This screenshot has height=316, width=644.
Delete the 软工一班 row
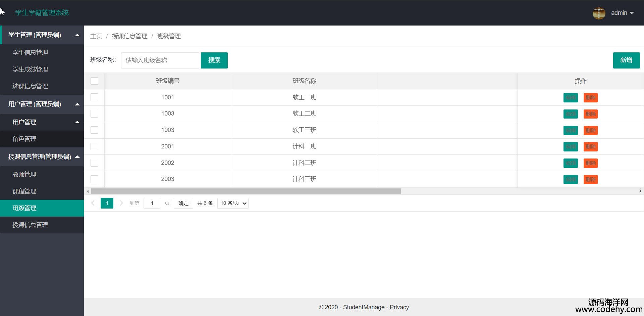[x=591, y=98]
